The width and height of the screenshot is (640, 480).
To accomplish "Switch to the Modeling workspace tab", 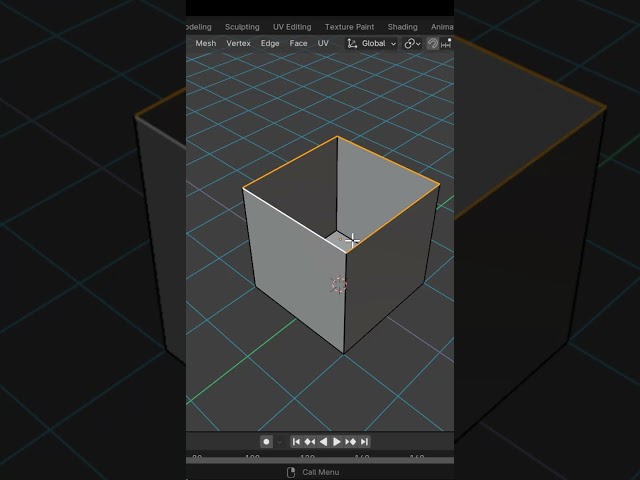I will pos(199,27).
